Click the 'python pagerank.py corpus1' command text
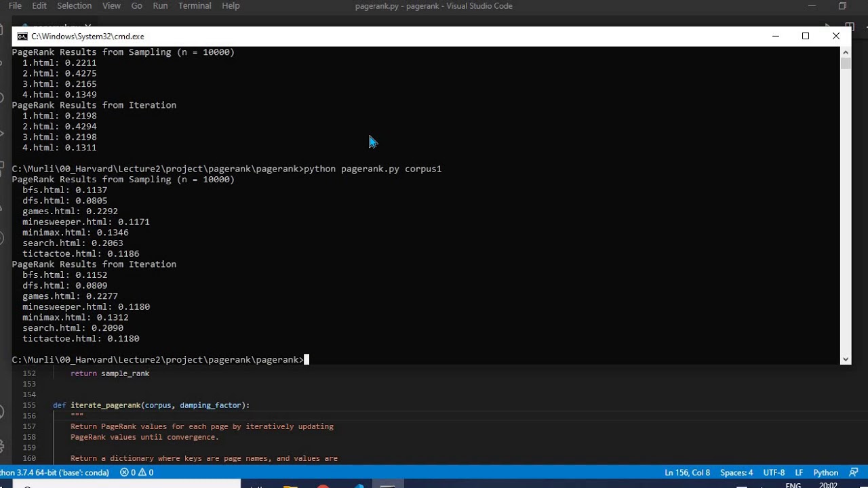Image resolution: width=868 pixels, height=488 pixels. coord(373,169)
